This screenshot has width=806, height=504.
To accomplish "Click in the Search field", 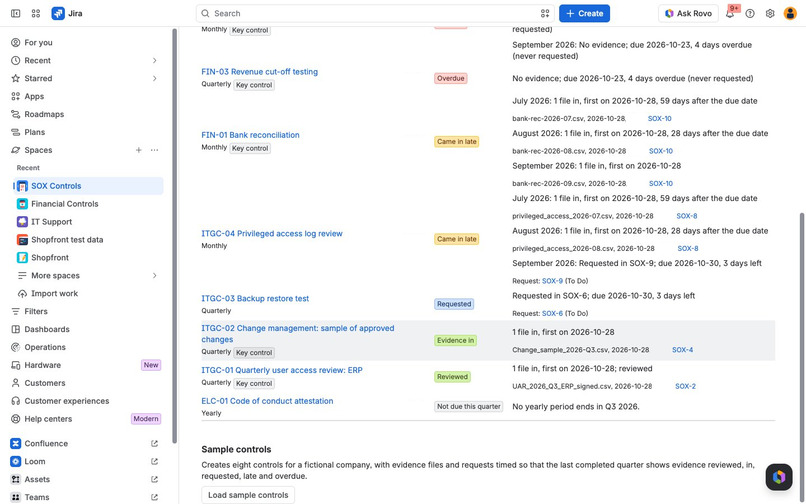I will coord(375,13).
